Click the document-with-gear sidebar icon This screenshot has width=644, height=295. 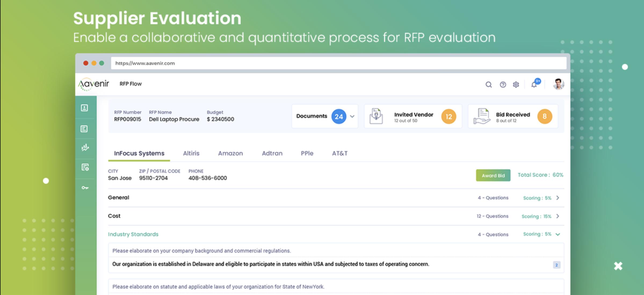point(85,167)
